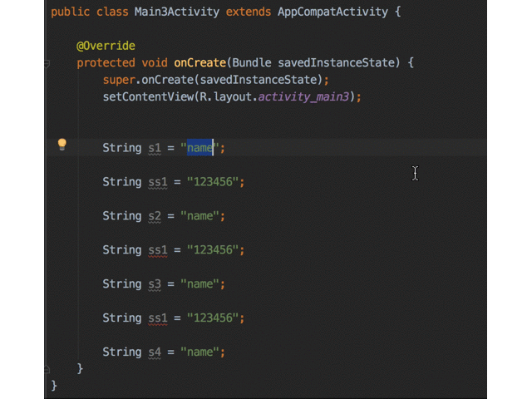Click the highlighted 'name' text in s1 line

[x=199, y=148]
